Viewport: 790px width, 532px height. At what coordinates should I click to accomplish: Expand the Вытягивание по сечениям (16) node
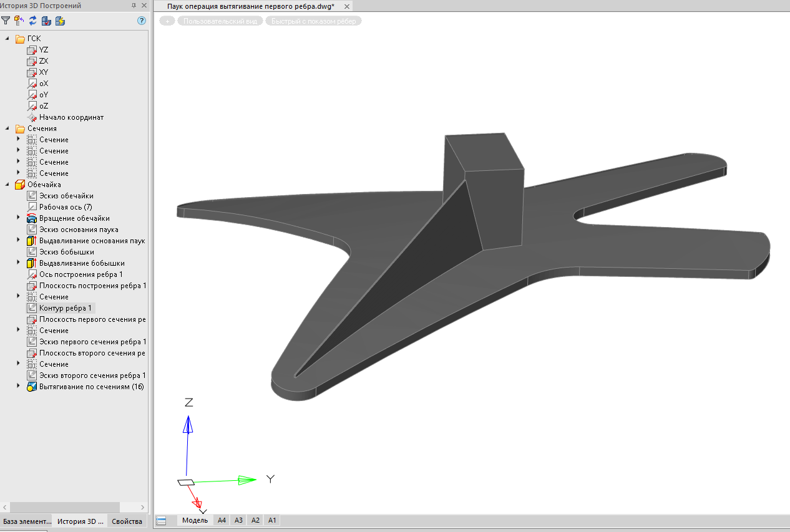(18, 387)
